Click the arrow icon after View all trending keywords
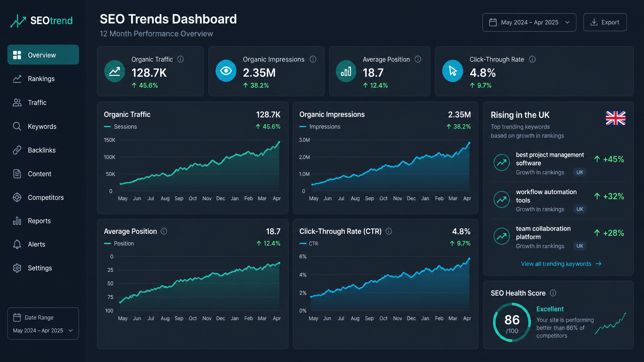 click(598, 264)
